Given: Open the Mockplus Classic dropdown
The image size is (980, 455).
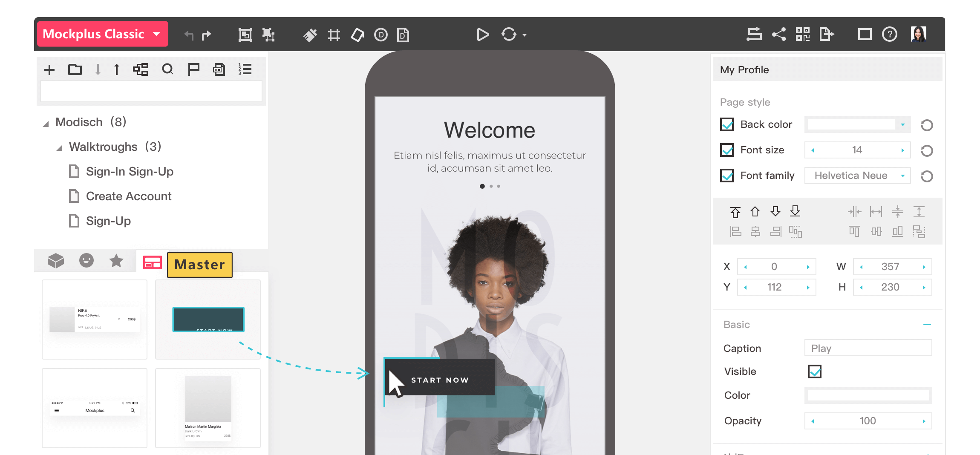Looking at the screenshot, I should 102,34.
